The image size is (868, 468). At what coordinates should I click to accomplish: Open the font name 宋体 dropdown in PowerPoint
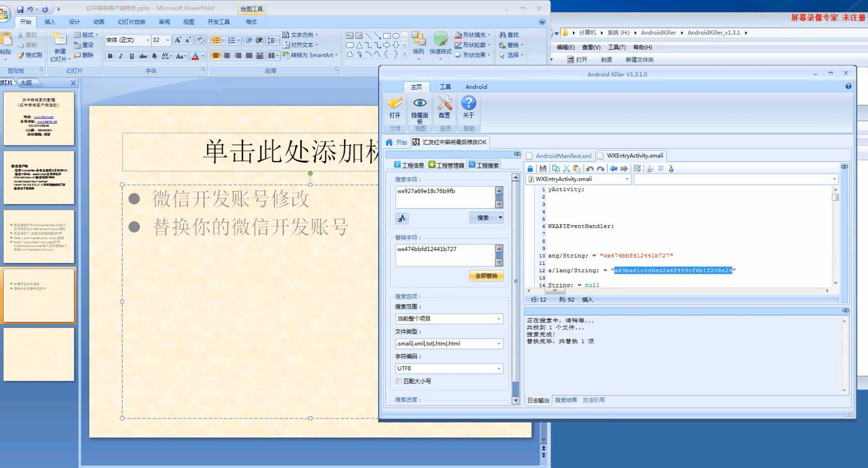[x=148, y=40]
